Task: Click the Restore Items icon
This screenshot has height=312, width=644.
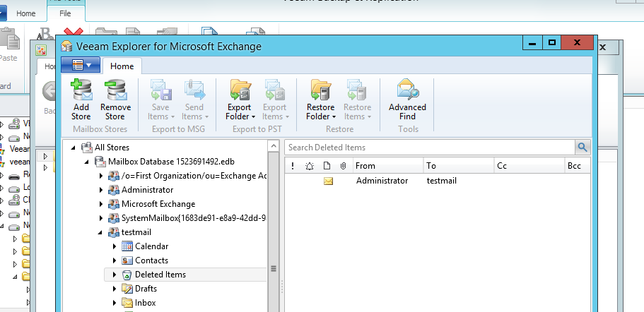Action: tap(357, 90)
